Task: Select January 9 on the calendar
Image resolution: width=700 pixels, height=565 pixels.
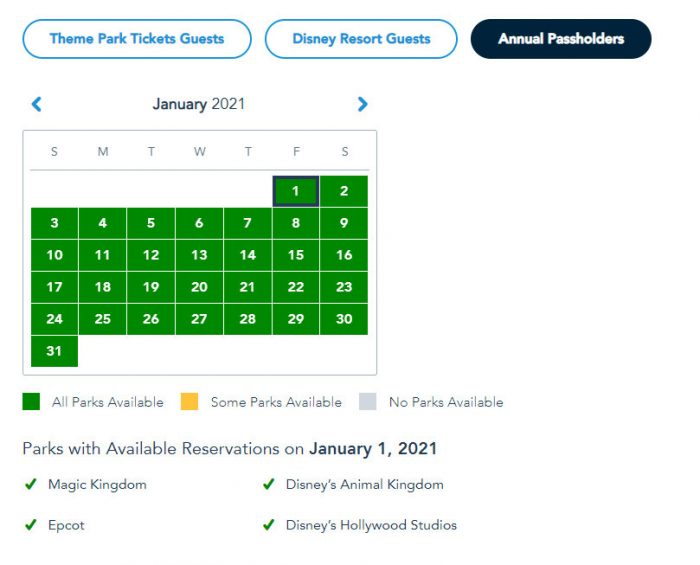Action: (344, 223)
